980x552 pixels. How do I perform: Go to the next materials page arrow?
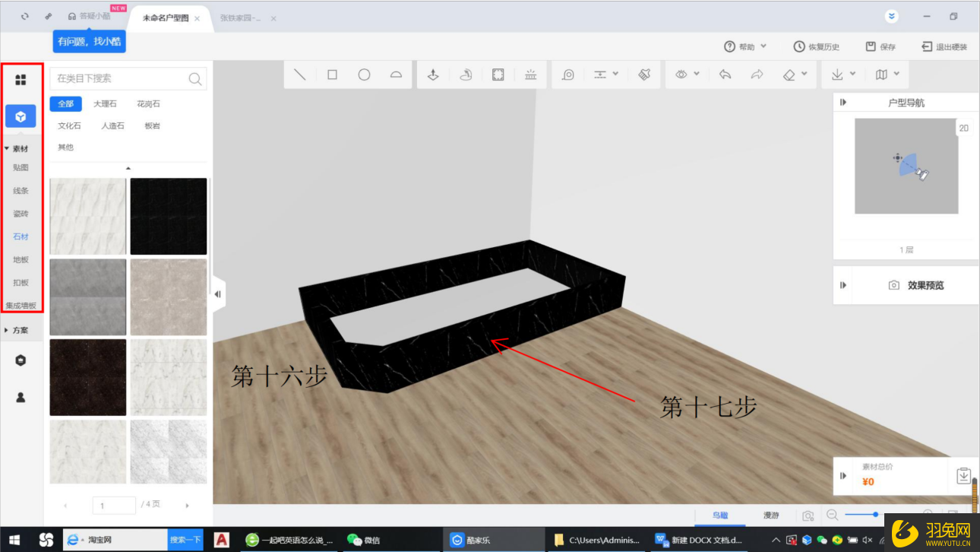(x=188, y=505)
